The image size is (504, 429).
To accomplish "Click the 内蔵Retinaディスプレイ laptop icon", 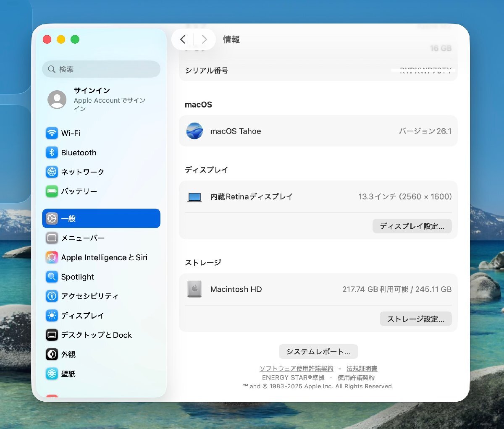I will click(x=194, y=197).
